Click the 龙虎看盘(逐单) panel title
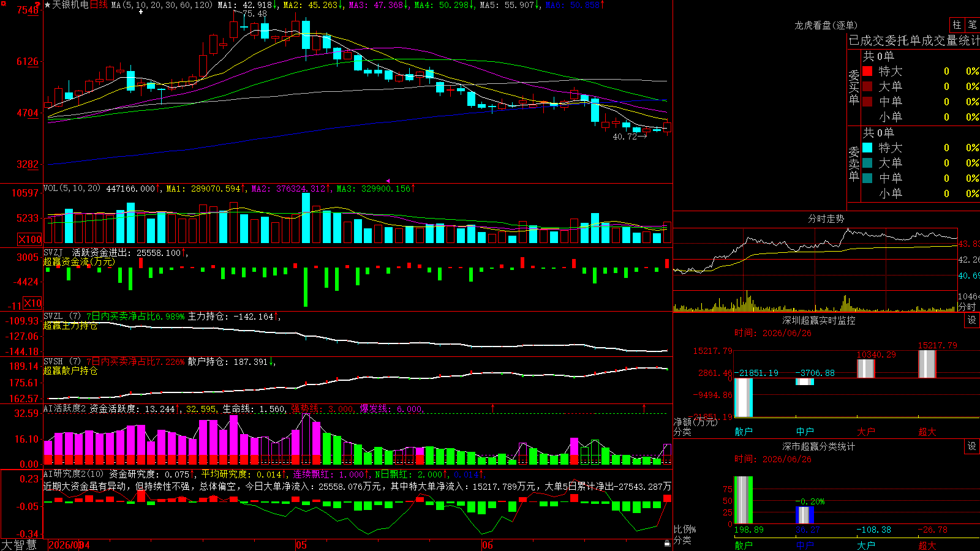The height and width of the screenshot is (551, 980). pyautogui.click(x=826, y=25)
